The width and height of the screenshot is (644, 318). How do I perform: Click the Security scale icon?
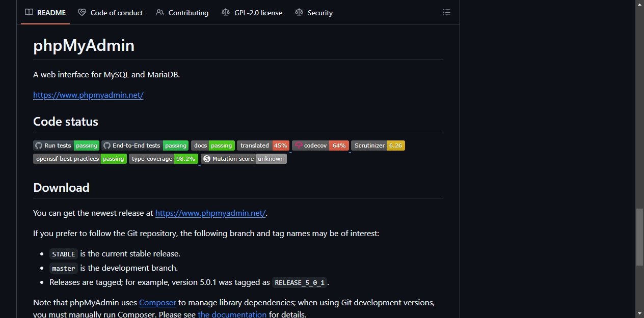pyautogui.click(x=299, y=12)
